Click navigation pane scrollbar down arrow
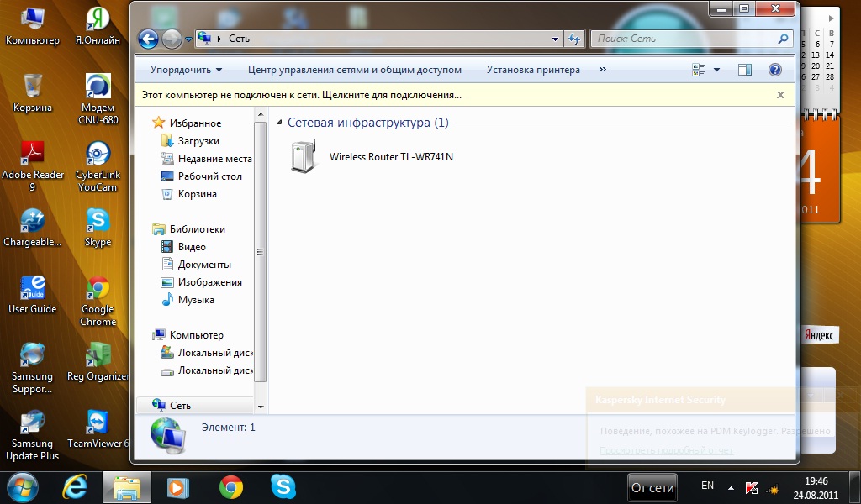Viewport: 861px width, 504px height. pyautogui.click(x=261, y=407)
